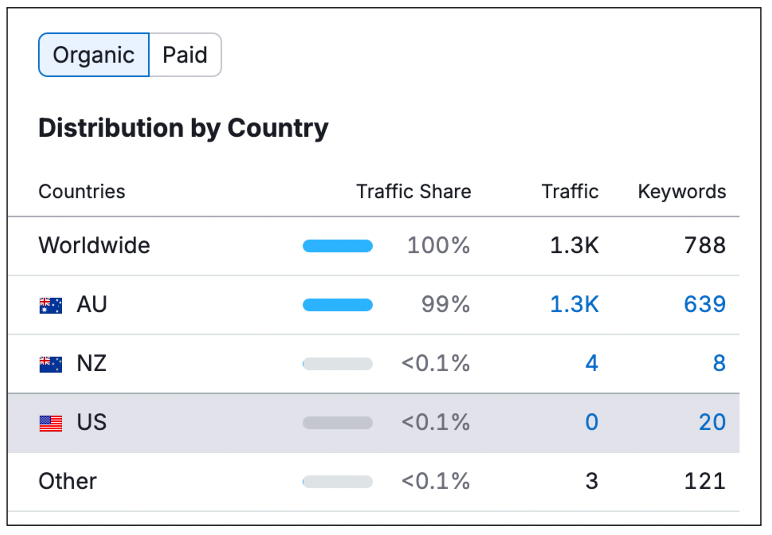772x535 pixels.
Task: Click the United States flag icon
Action: (x=51, y=423)
